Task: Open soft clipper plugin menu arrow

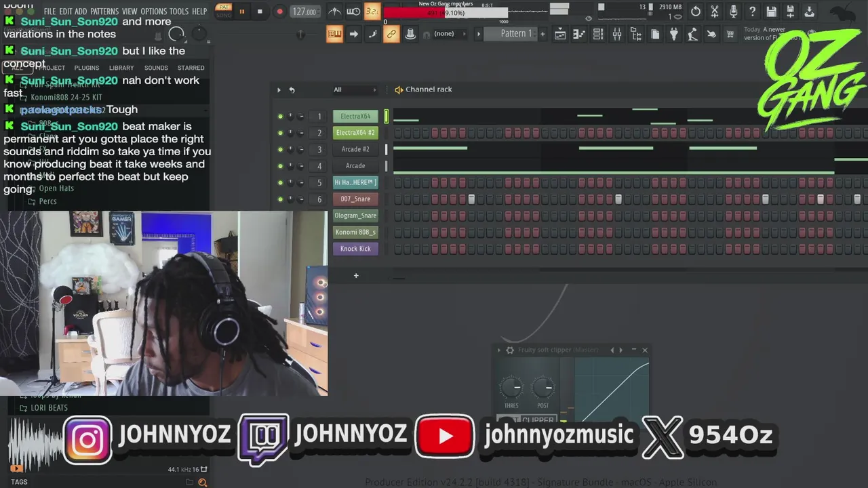Action: tap(499, 350)
